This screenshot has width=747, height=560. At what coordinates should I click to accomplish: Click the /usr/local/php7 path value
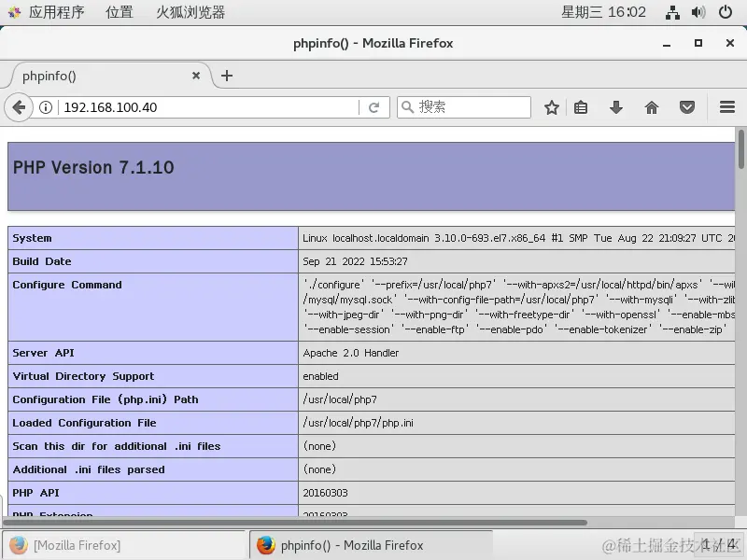340,399
